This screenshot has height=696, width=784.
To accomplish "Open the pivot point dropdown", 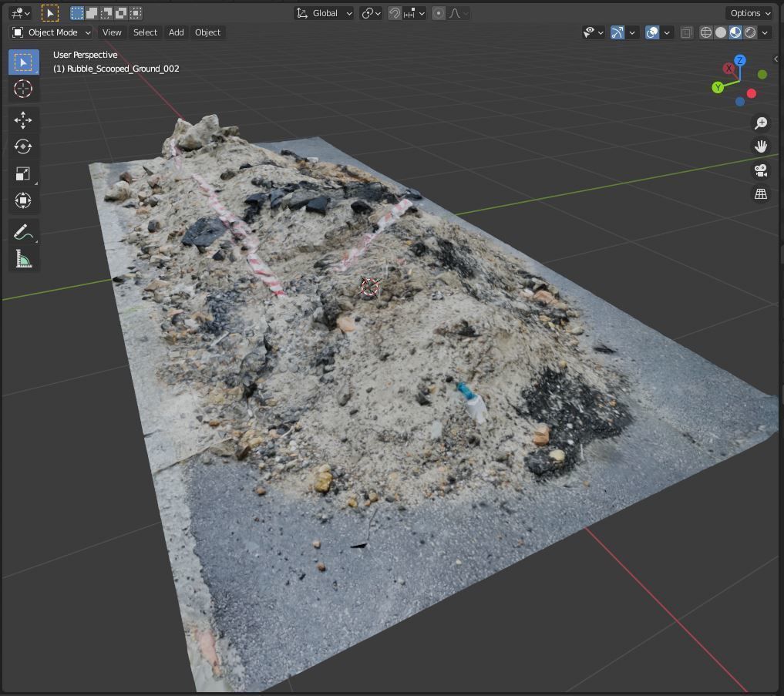I will (x=371, y=13).
